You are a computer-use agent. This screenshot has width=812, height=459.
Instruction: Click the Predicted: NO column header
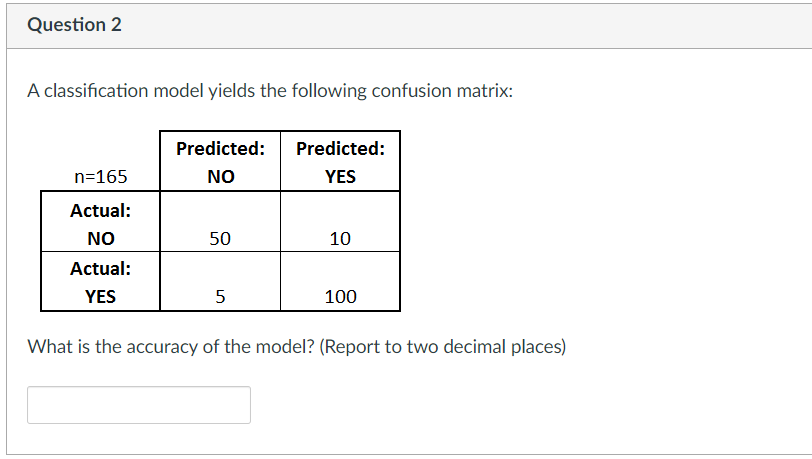[x=221, y=162]
